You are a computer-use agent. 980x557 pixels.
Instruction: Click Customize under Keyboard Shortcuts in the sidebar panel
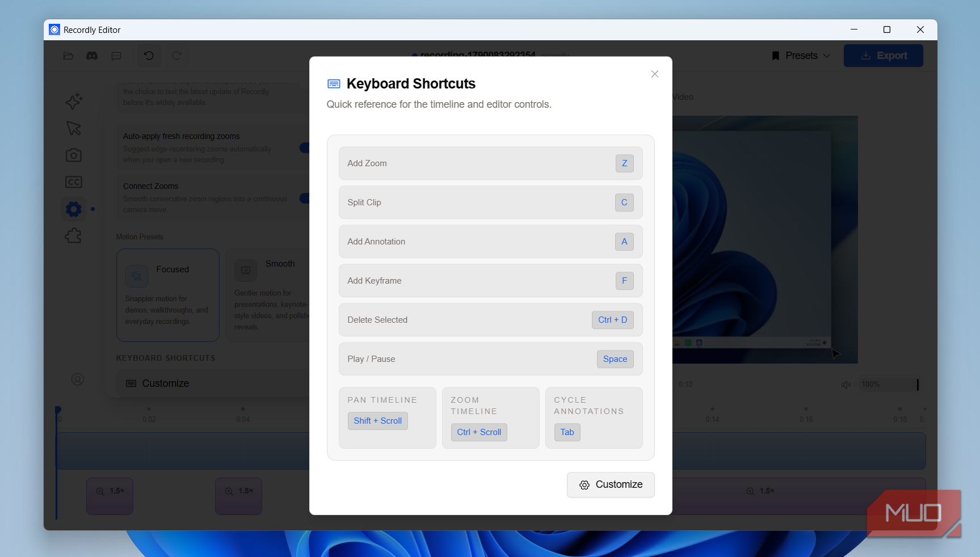tap(213, 383)
